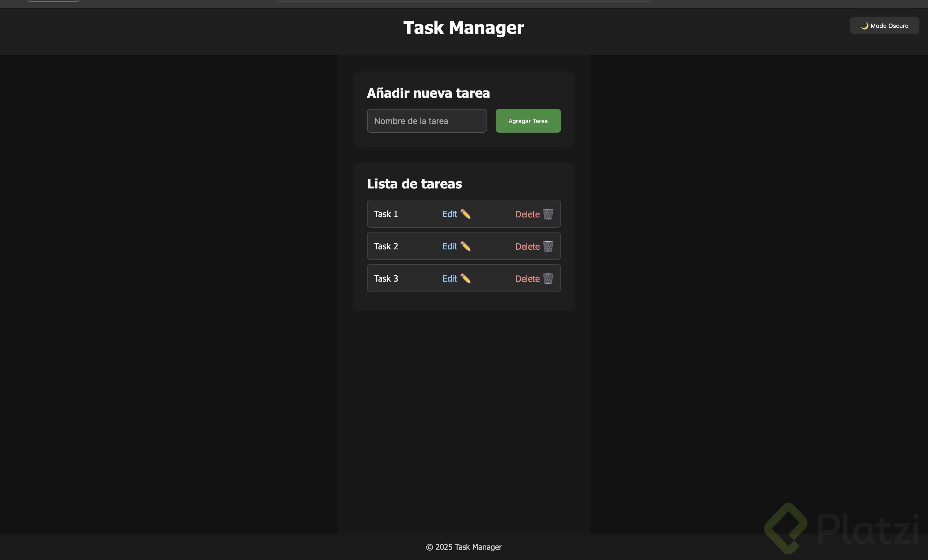Click the pencil icon for Task 1
Viewport: 928px width, 560px height.
(466, 214)
